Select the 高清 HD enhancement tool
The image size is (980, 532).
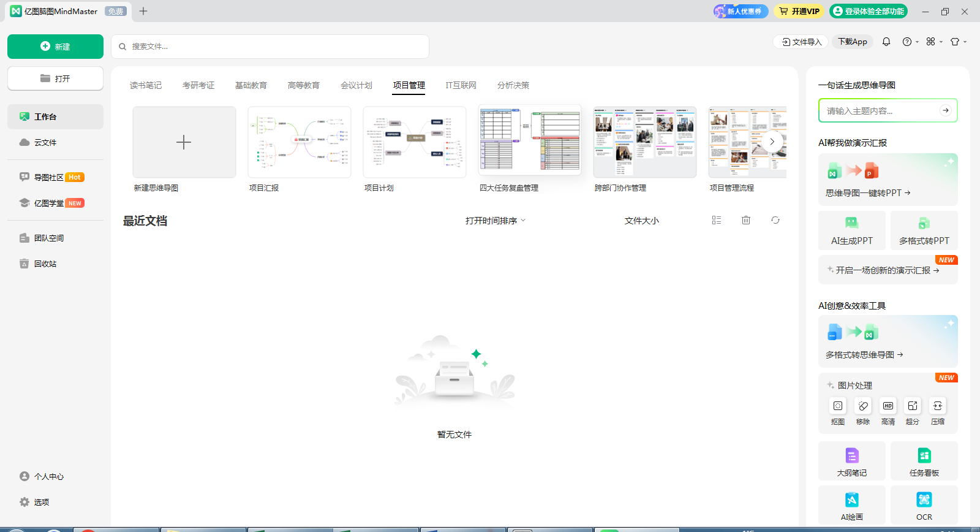pos(888,406)
